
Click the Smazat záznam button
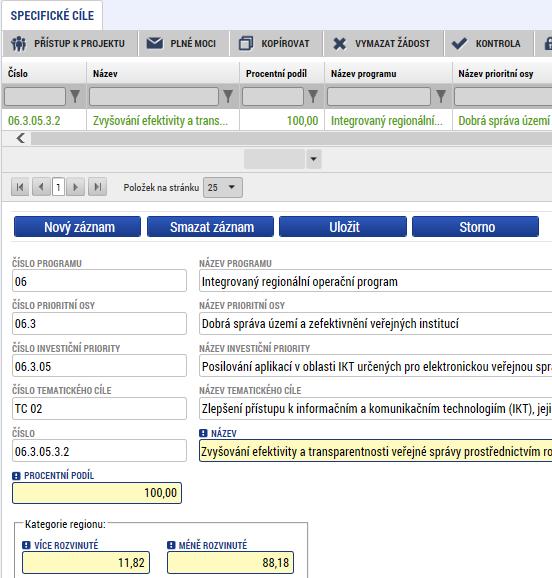coord(210,227)
